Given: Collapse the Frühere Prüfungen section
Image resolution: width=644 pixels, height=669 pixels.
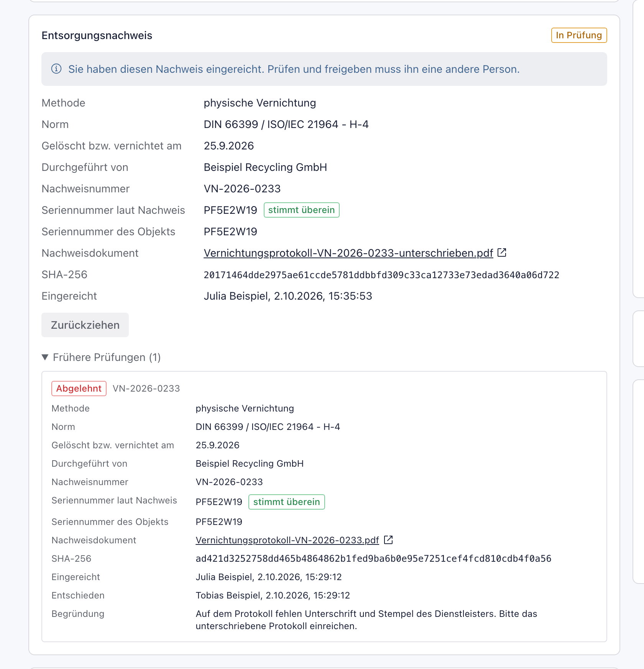Looking at the screenshot, I should click(101, 357).
